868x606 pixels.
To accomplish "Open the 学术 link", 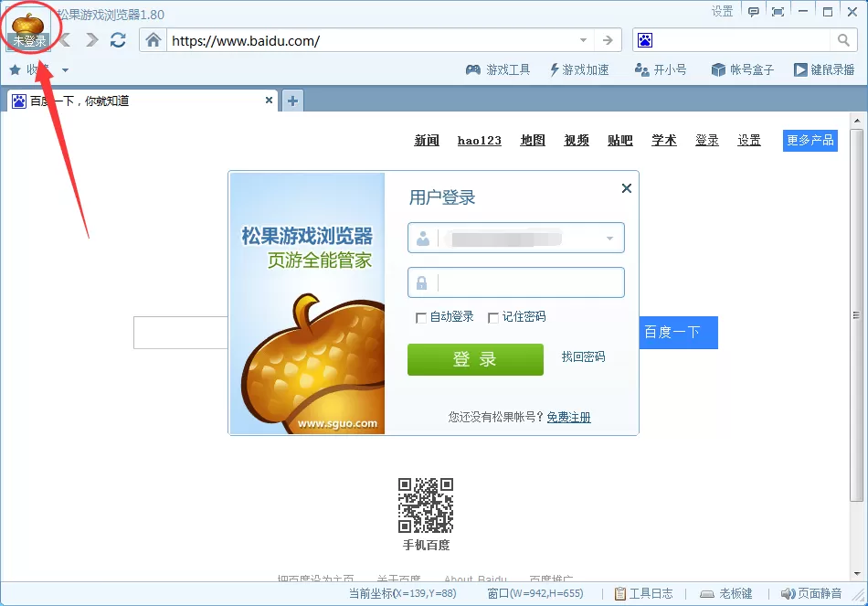I will pyautogui.click(x=663, y=141).
